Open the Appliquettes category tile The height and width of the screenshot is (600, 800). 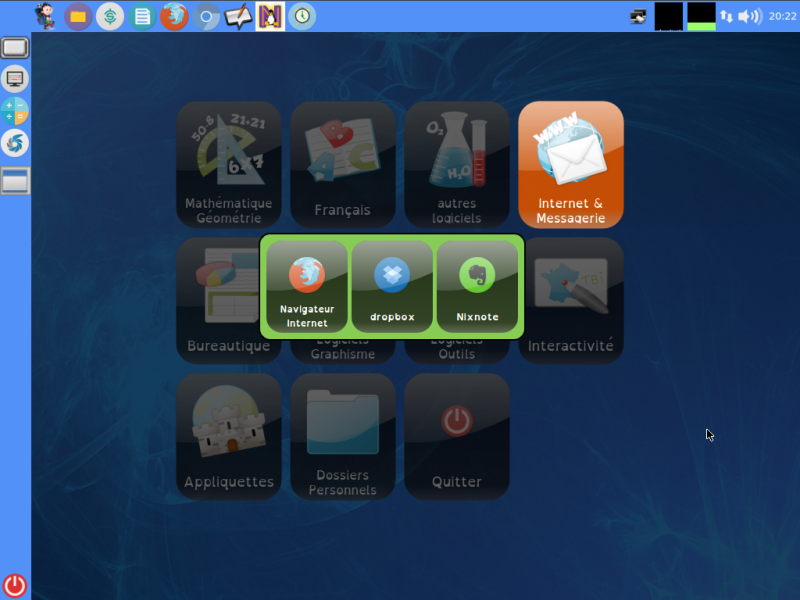point(229,436)
